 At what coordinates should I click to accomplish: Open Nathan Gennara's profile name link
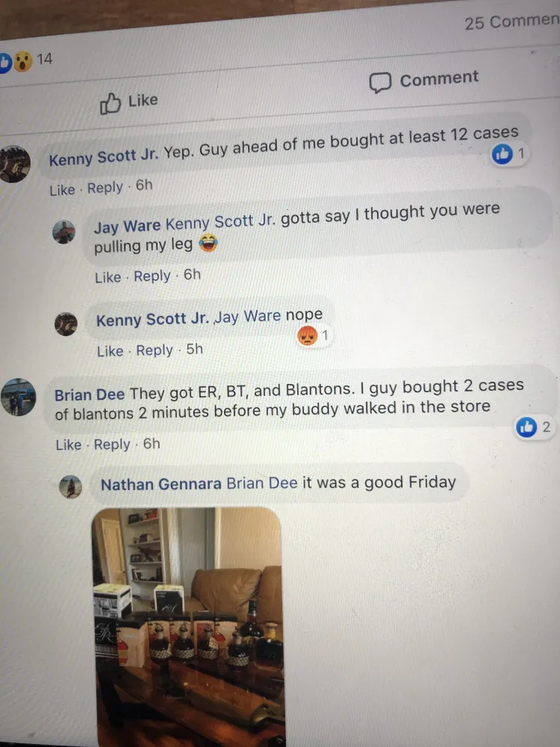(161, 485)
